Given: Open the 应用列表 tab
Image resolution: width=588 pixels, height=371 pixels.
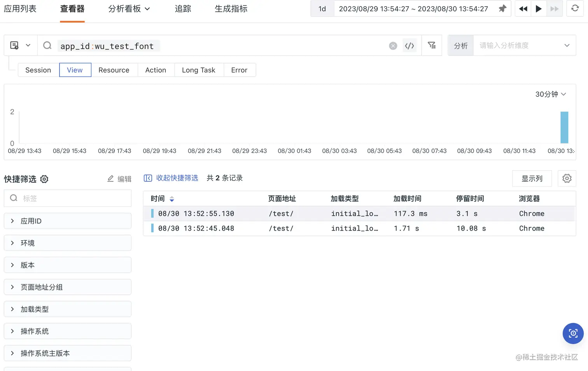Looking at the screenshot, I should click(x=20, y=9).
